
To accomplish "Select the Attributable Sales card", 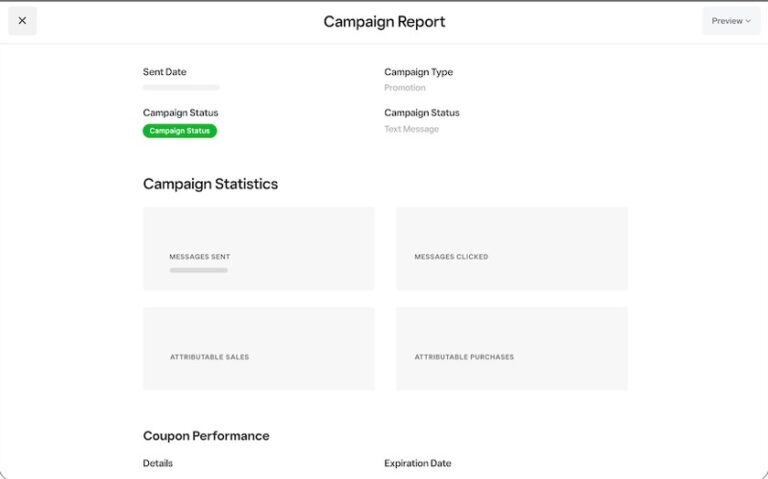I will (258, 348).
